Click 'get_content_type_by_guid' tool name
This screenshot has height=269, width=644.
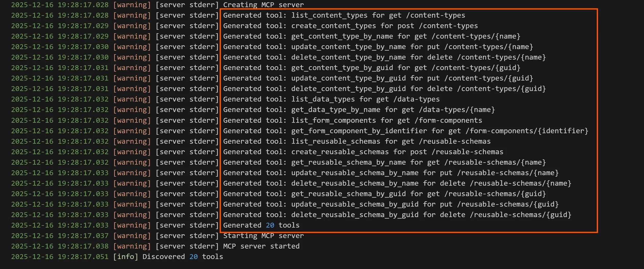(x=342, y=68)
